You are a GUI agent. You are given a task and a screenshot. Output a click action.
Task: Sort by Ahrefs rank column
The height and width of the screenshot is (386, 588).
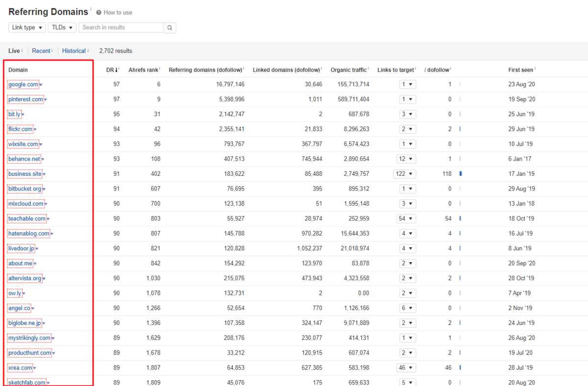[x=143, y=70]
